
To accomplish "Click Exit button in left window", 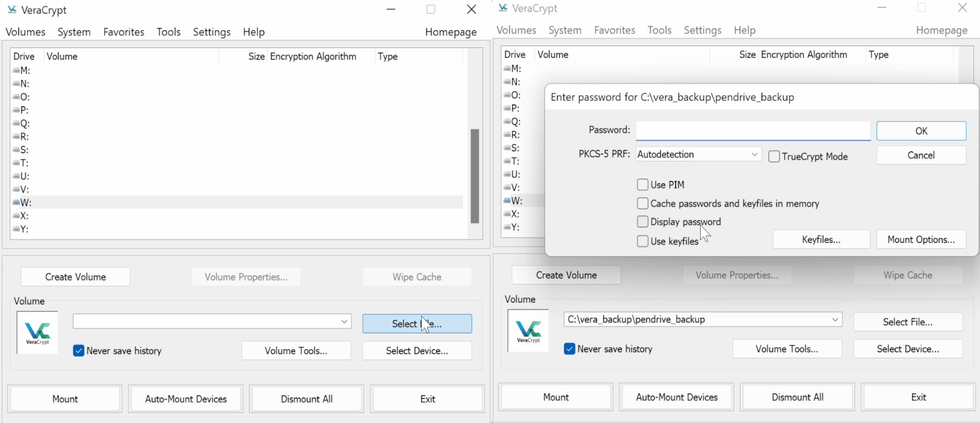I will click(428, 399).
